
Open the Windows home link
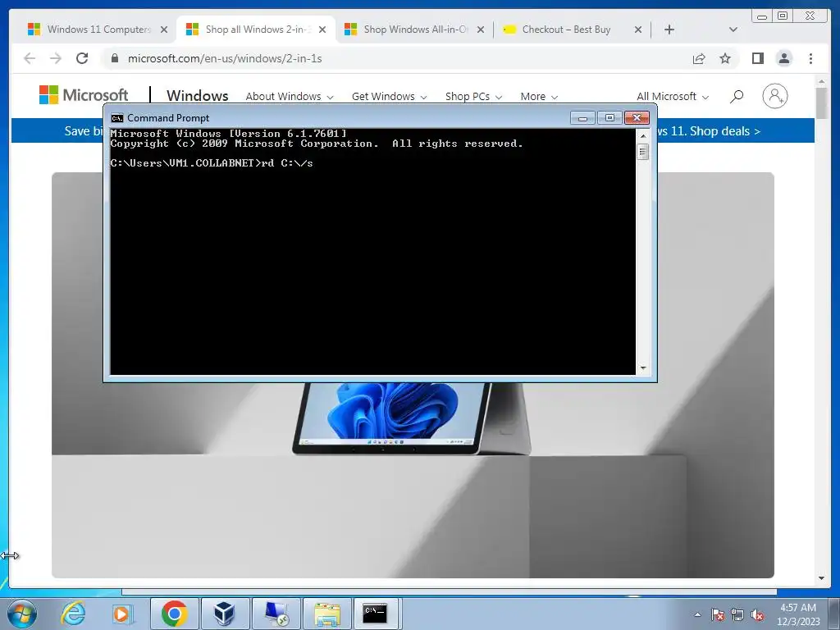pyautogui.click(x=197, y=96)
